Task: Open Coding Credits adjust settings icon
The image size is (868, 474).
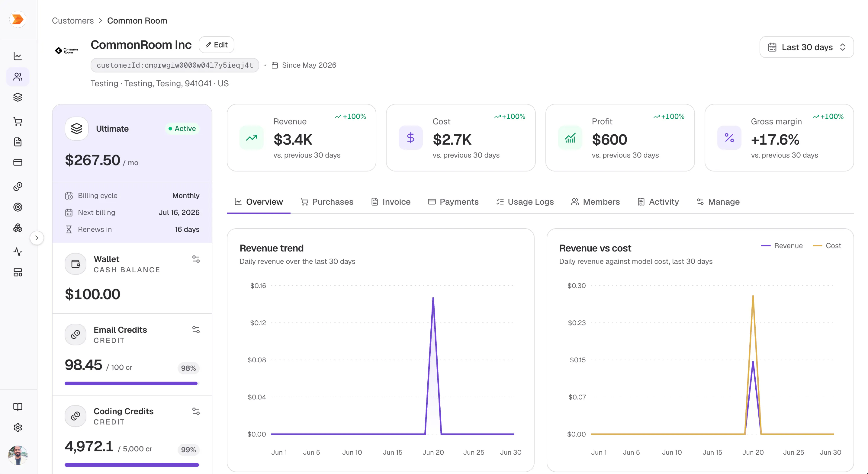Action: click(x=196, y=411)
